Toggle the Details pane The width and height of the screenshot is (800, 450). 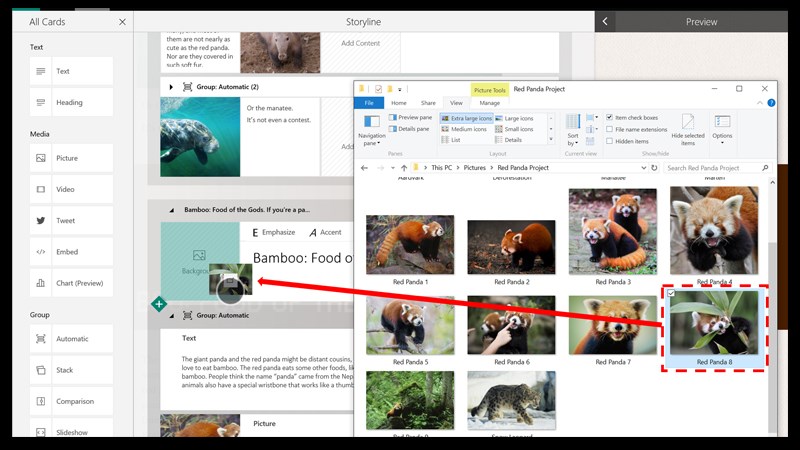409,129
